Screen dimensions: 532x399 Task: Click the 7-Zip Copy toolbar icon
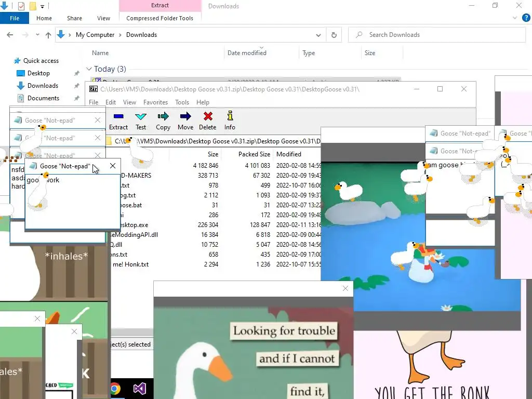point(163,116)
